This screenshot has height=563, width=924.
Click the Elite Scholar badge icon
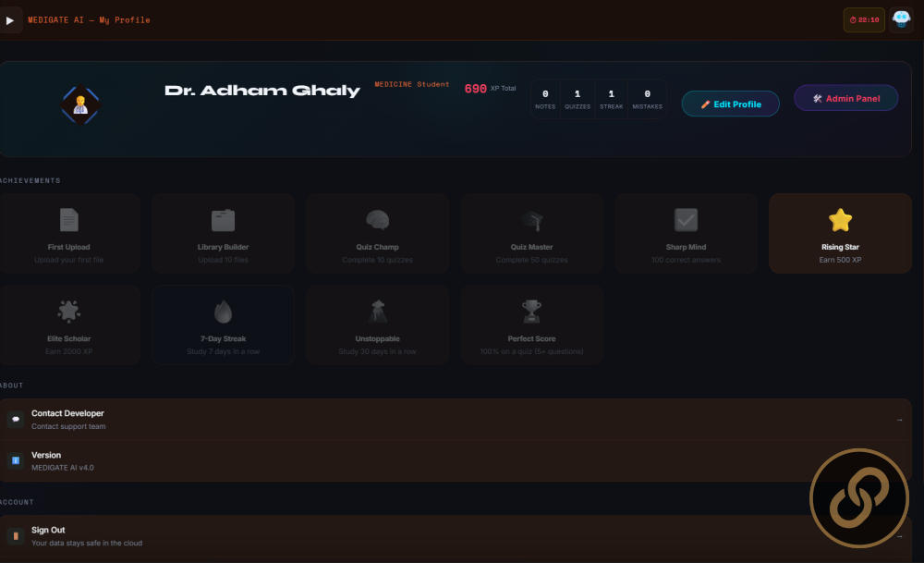click(x=69, y=312)
